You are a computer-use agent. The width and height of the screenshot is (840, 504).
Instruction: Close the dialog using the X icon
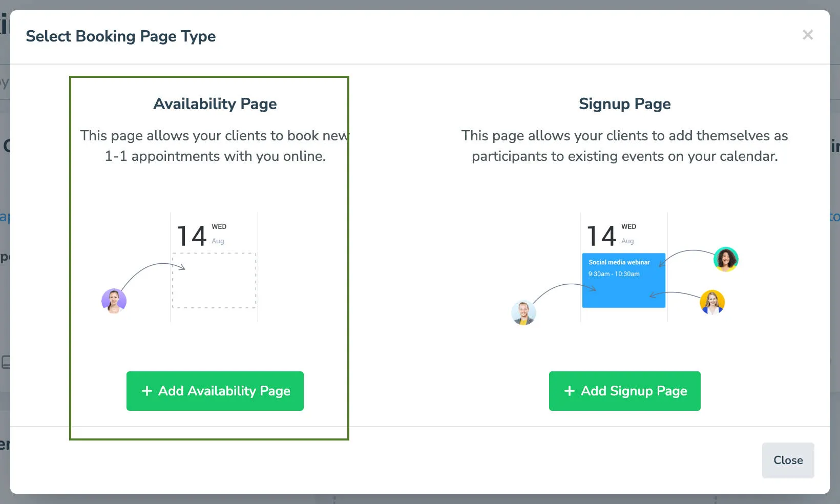808,35
